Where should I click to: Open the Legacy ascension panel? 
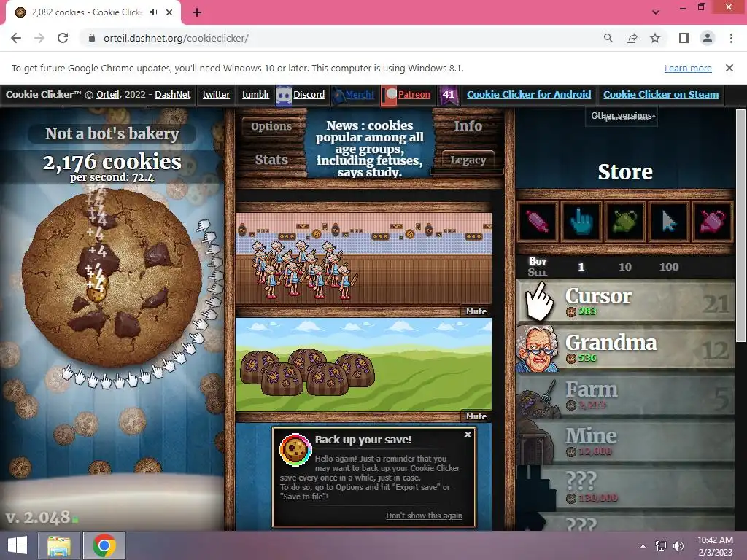tap(468, 160)
